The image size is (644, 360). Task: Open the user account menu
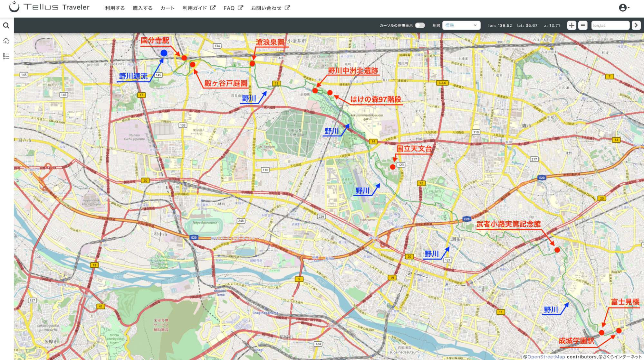click(624, 8)
